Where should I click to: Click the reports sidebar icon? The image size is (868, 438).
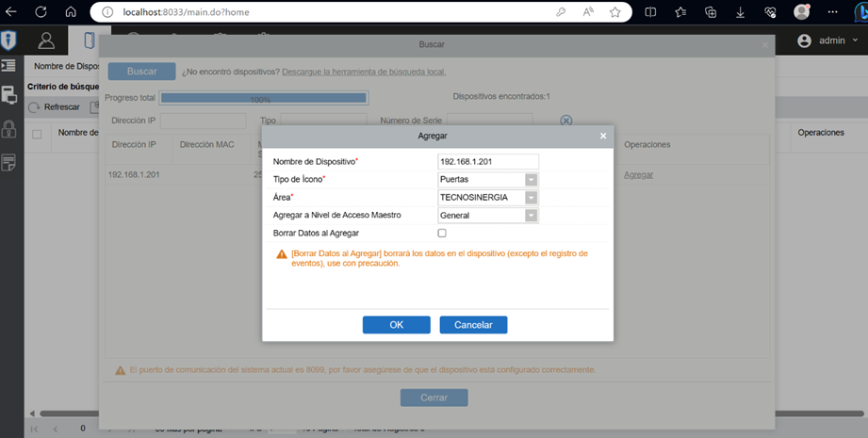click(8, 162)
